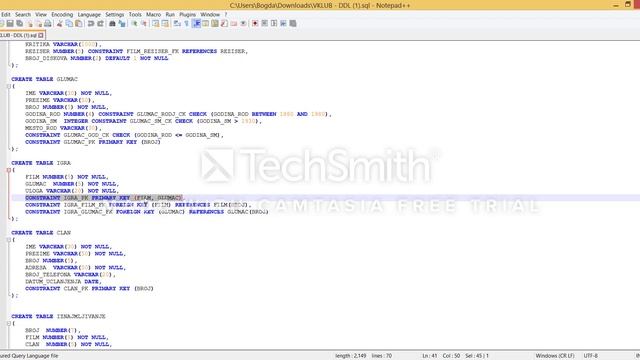Open the Replace dialog toolbar icon
This screenshot has height=360, width=640.
pyautogui.click(x=122, y=24)
